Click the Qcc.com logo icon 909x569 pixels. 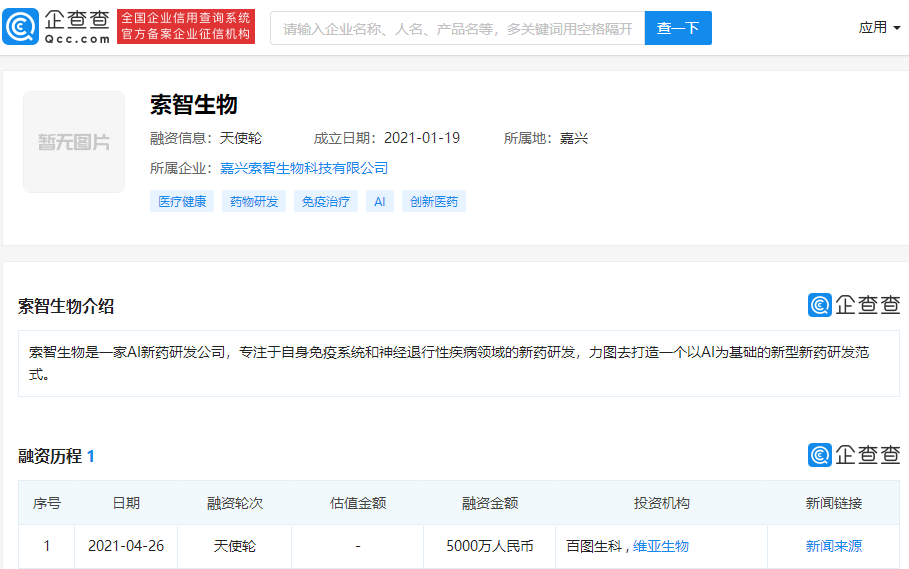click(x=20, y=27)
